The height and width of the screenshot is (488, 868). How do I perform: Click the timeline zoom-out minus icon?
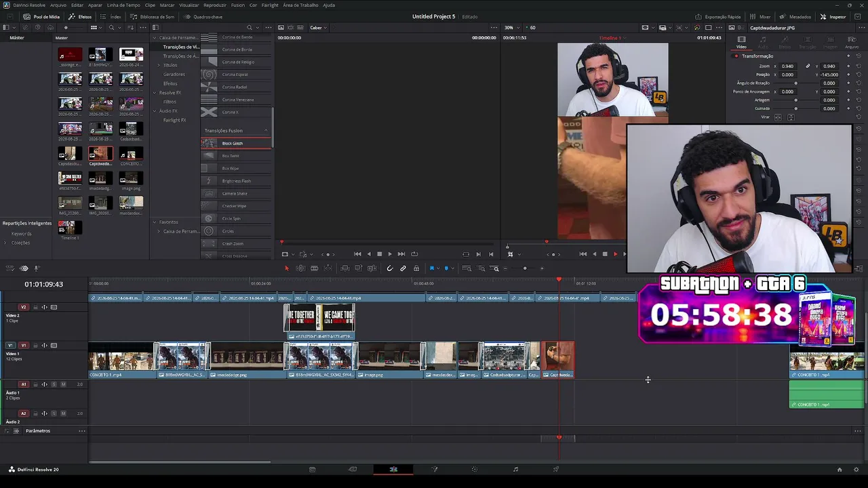pyautogui.click(x=505, y=268)
